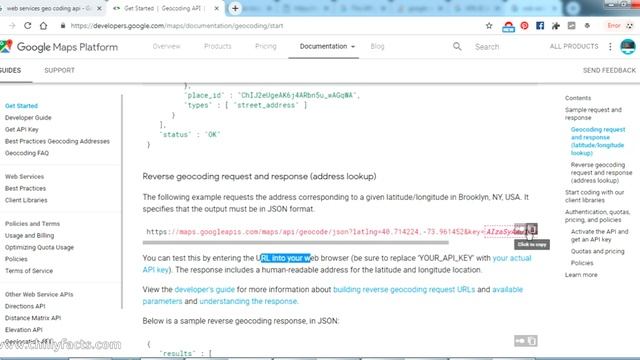Click the gray picture extension icon in toolbar
Image resolution: width=640 pixels, height=360 pixels.
pos(571,26)
